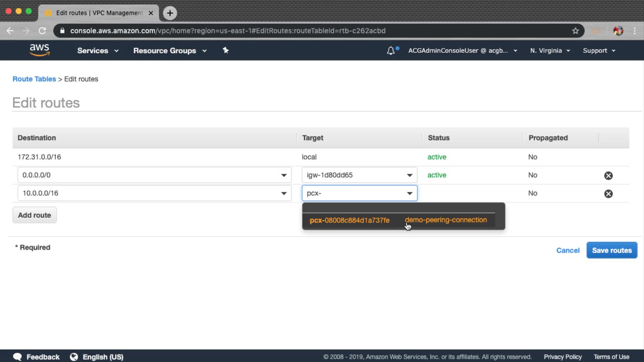
Task: Expand the 0.0.0.0/0 destination dropdown
Action: pos(284,175)
